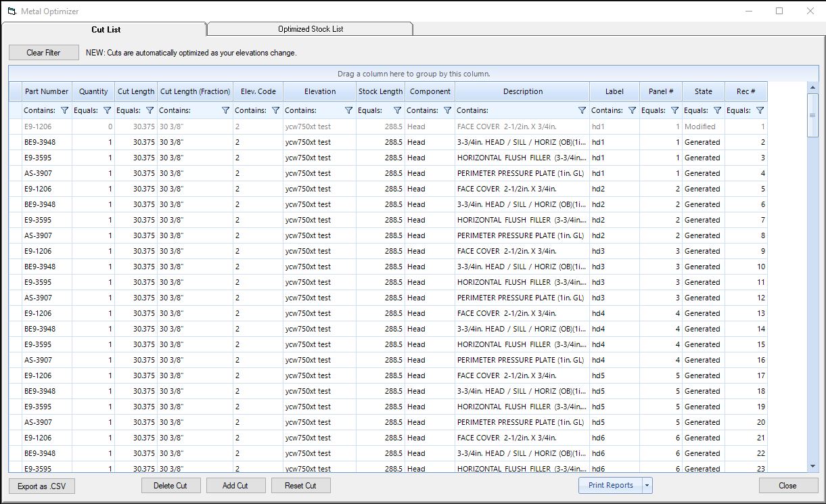The width and height of the screenshot is (826, 504).
Task: Sort by the Part Number column header
Action: [47, 91]
